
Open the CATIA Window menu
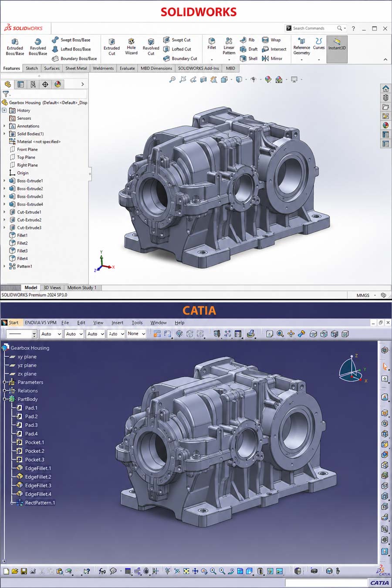pos(159,323)
